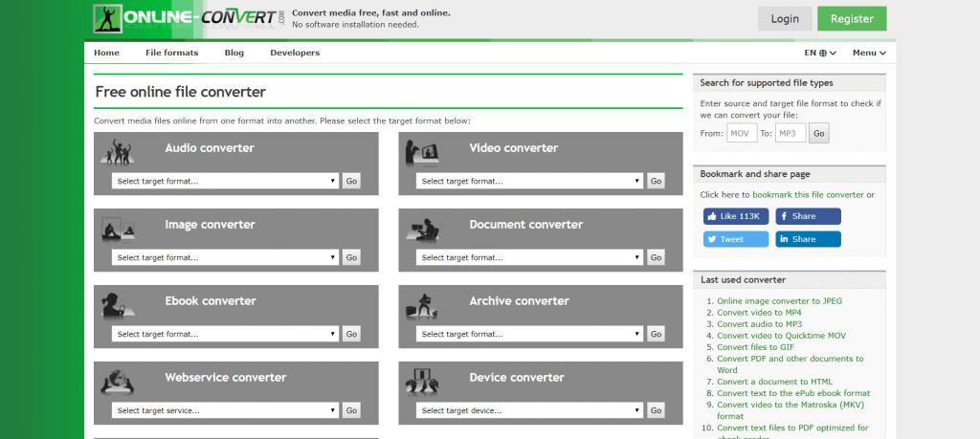This screenshot has width=980, height=439.
Task: Click the Image converter icon
Action: pyautogui.click(x=118, y=228)
